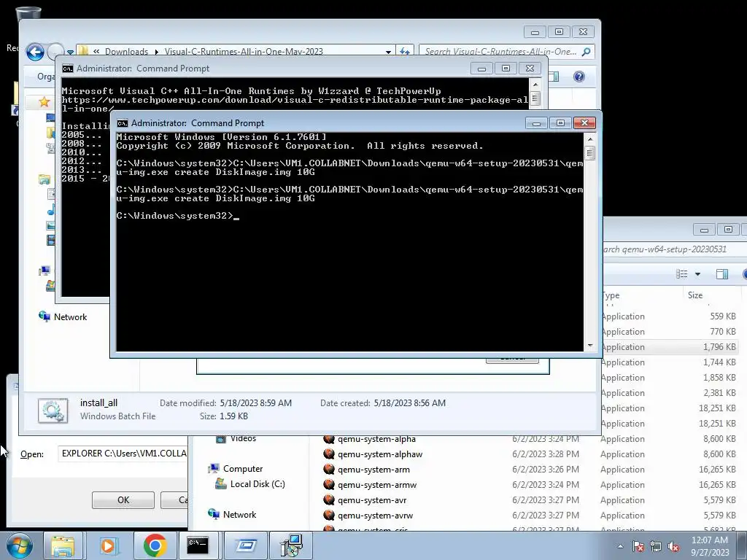
Task: Select qemu-system-arm file
Action: click(373, 470)
